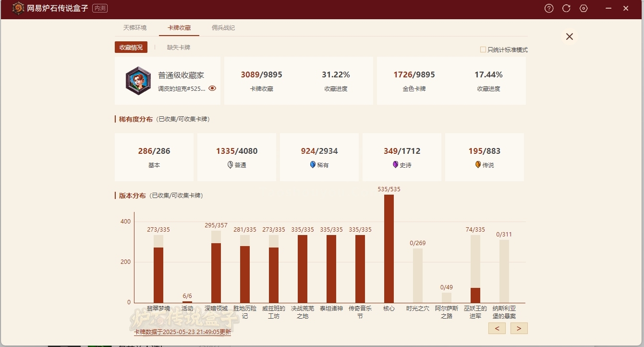
Task: Click the 版本分布 section heading
Action: [133, 196]
